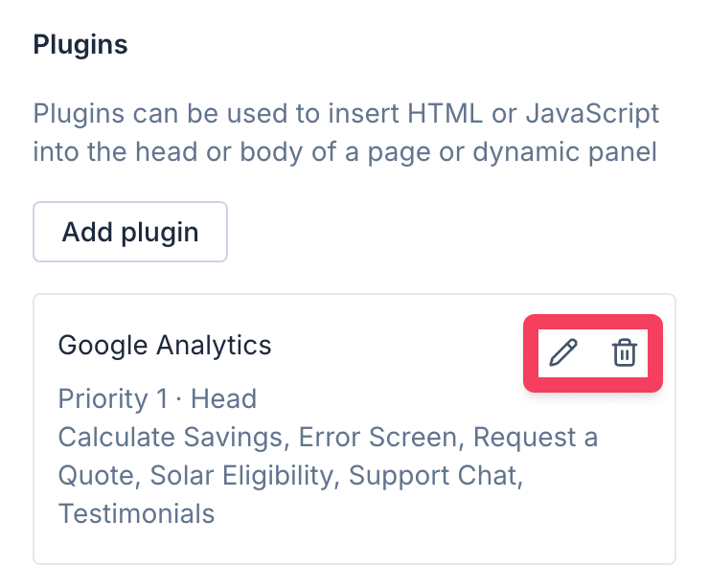Screen dimensions: 709x588
Task: Click the plugins description paragraph
Action: [345, 134]
